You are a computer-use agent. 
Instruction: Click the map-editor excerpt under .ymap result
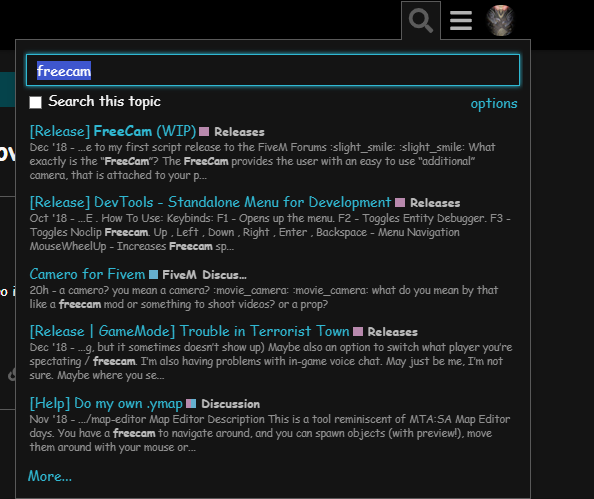click(x=270, y=433)
